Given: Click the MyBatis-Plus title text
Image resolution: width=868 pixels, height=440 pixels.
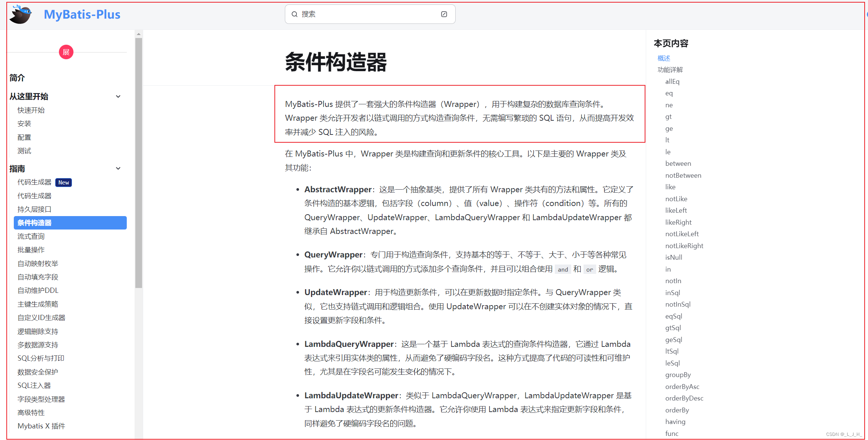Looking at the screenshot, I should [82, 15].
